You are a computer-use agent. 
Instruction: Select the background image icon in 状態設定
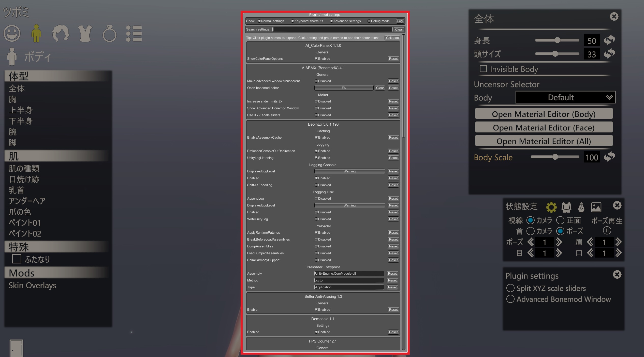click(x=596, y=207)
